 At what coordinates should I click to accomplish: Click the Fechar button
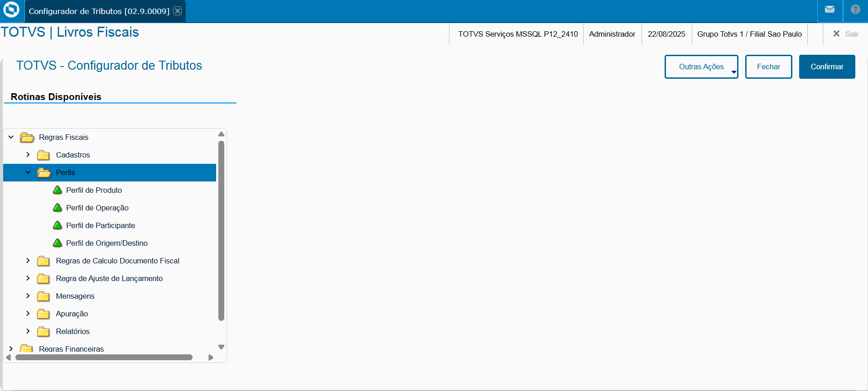(769, 67)
